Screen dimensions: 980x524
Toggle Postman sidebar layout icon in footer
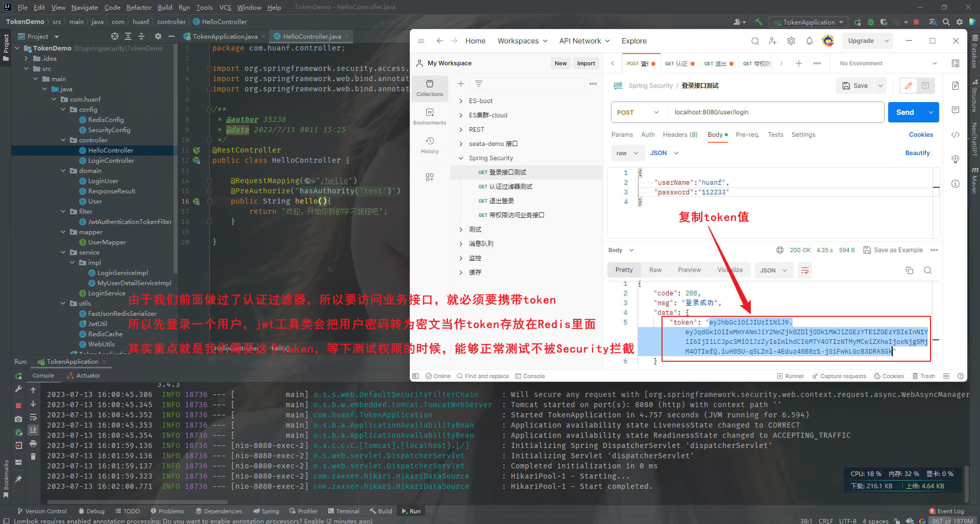415,376
